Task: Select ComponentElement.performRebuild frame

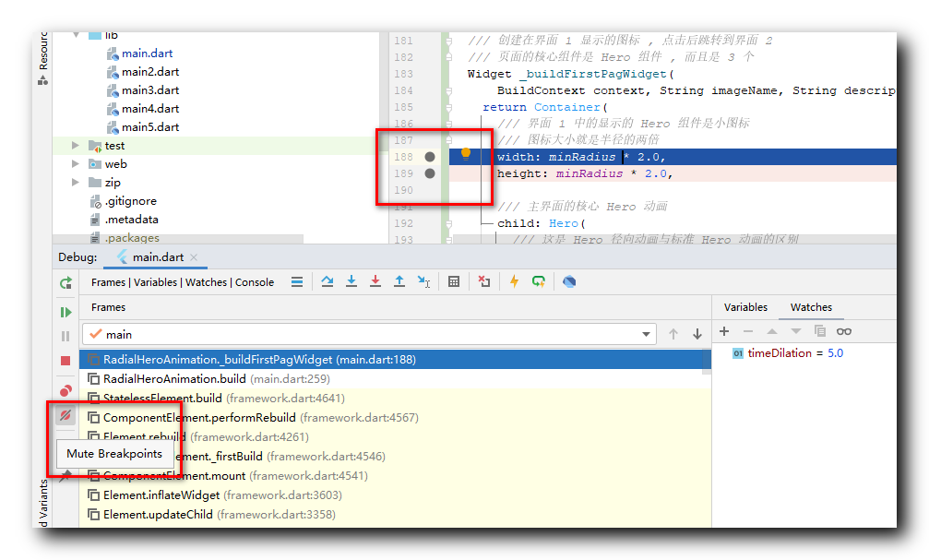Action: tap(395, 418)
